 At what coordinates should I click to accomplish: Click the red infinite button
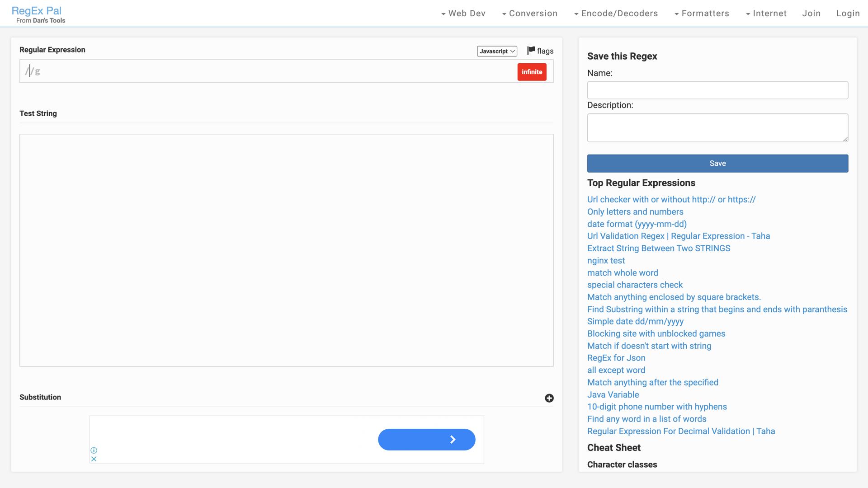(x=532, y=72)
